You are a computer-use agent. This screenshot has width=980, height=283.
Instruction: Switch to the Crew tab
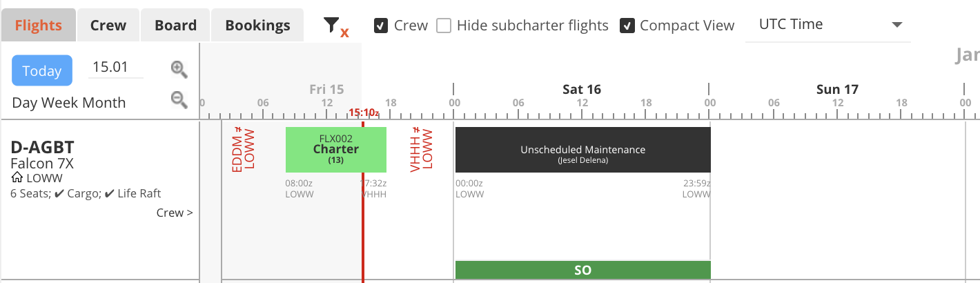(x=108, y=26)
